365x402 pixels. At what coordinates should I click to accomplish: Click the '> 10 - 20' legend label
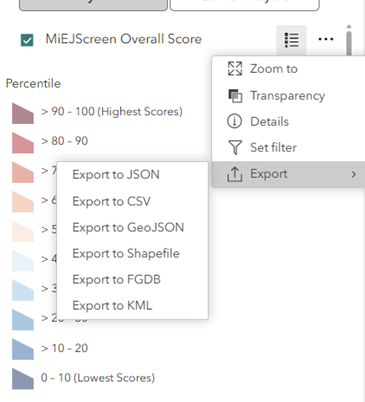coord(64,348)
